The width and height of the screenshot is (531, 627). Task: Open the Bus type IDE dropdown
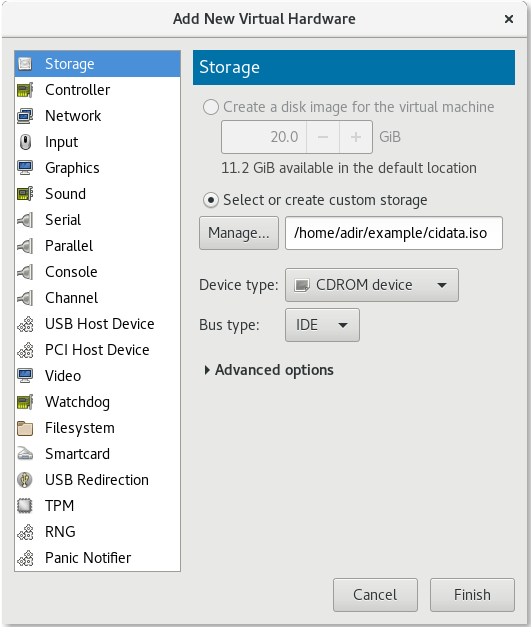coord(322,325)
